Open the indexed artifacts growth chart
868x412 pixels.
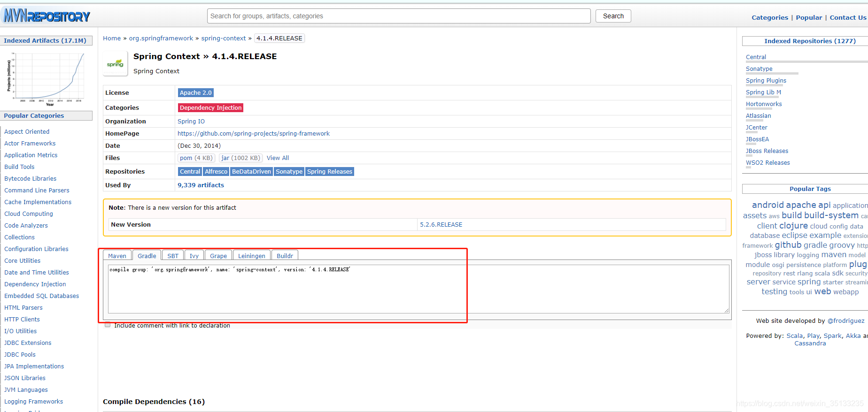click(x=46, y=78)
